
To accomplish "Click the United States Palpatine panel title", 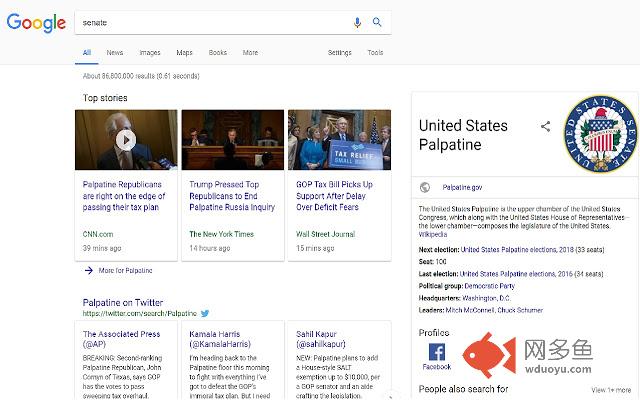I will (463, 135).
